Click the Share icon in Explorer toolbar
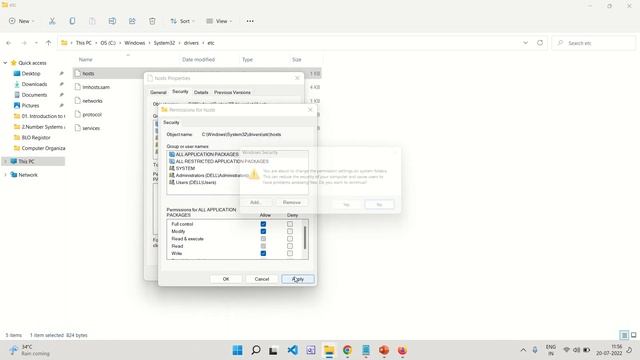Screen dimensions: 640x360 click(132, 21)
